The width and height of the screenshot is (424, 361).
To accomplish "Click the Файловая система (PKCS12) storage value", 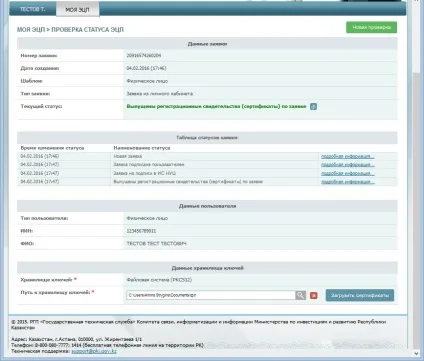I will click(x=159, y=280).
